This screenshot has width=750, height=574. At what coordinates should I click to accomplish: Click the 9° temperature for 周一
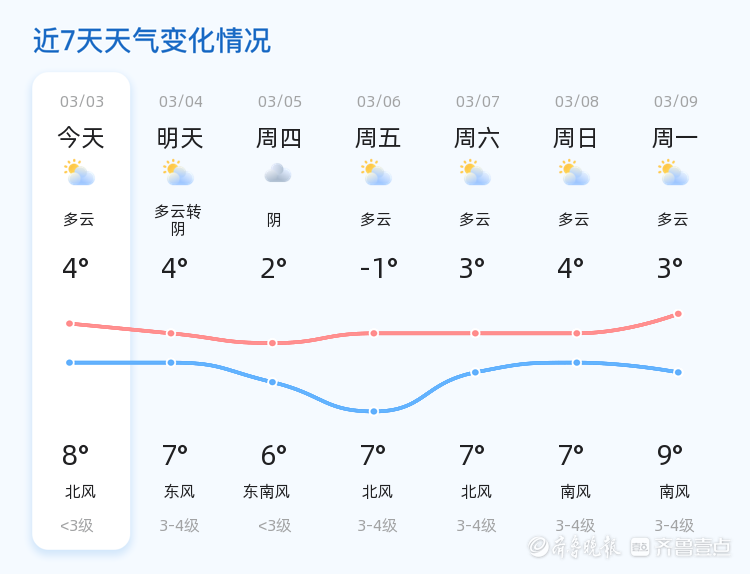[x=669, y=456]
